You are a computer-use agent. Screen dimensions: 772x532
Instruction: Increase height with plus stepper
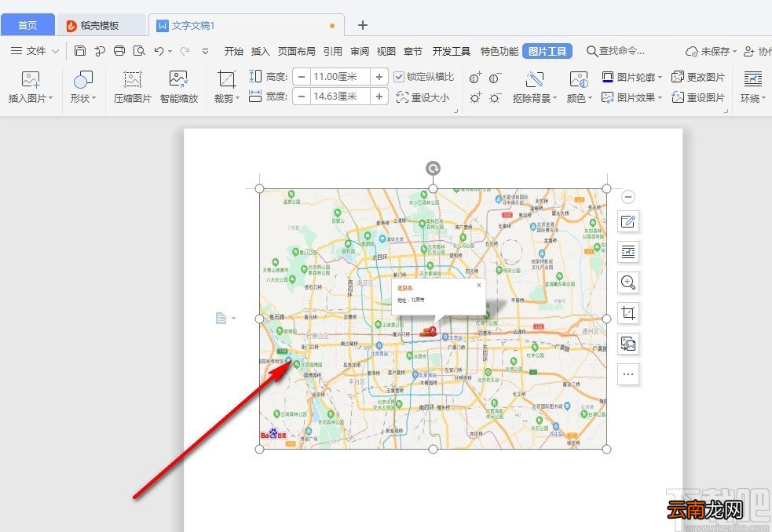coord(379,77)
